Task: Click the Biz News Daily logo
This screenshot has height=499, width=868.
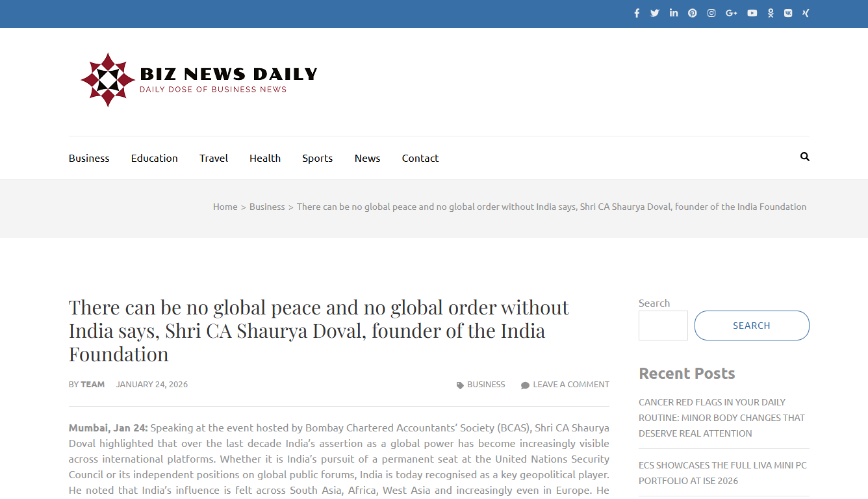Action: coord(199,80)
